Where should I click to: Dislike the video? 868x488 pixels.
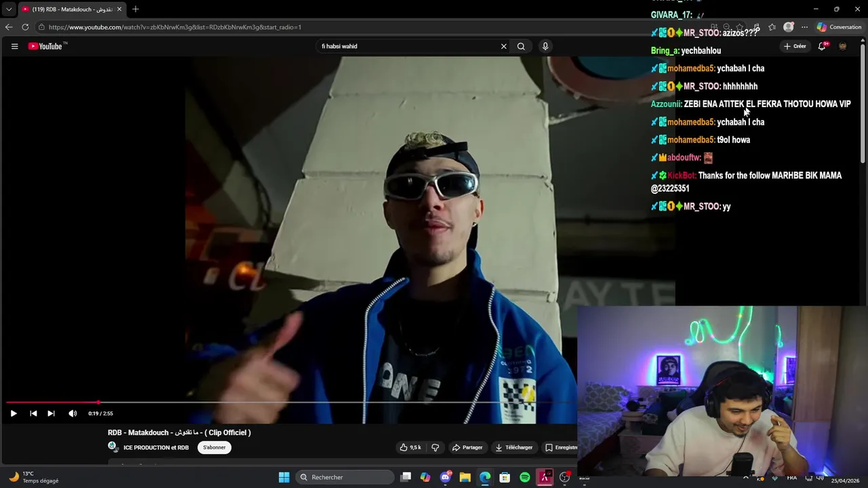tap(435, 447)
